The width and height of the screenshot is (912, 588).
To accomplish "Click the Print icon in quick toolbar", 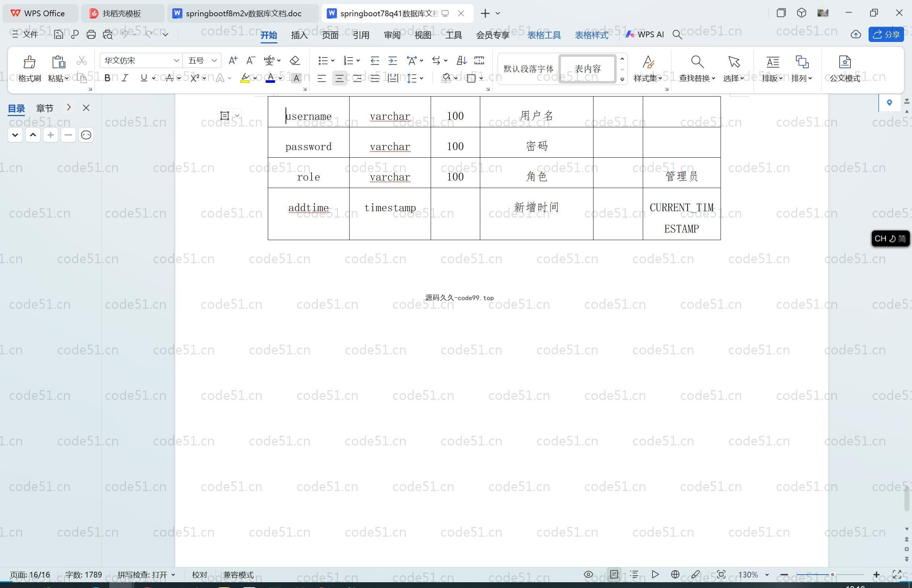I will point(91,34).
